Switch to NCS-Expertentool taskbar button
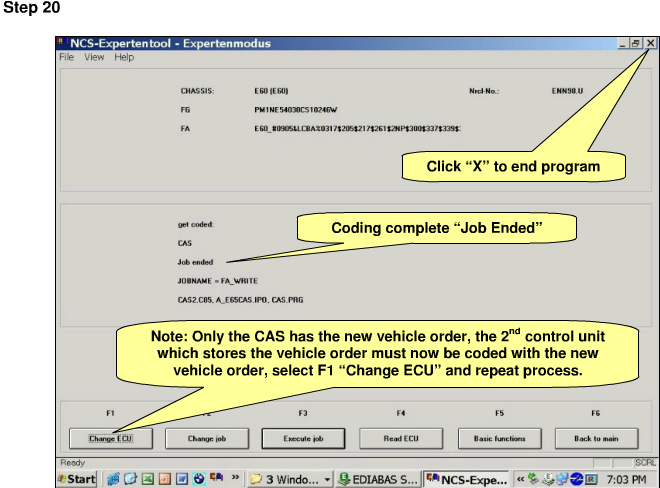The height and width of the screenshot is (488, 660). 466,479
